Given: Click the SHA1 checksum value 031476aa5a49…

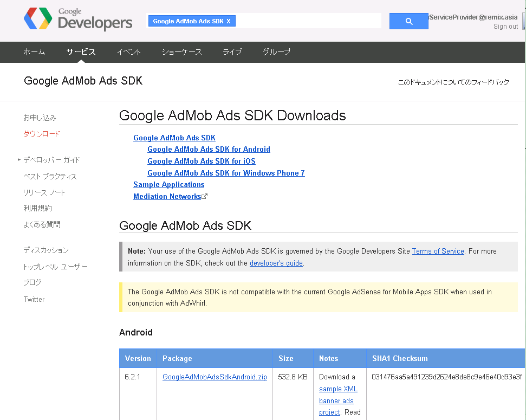Looking at the screenshot, I should coord(446,377).
